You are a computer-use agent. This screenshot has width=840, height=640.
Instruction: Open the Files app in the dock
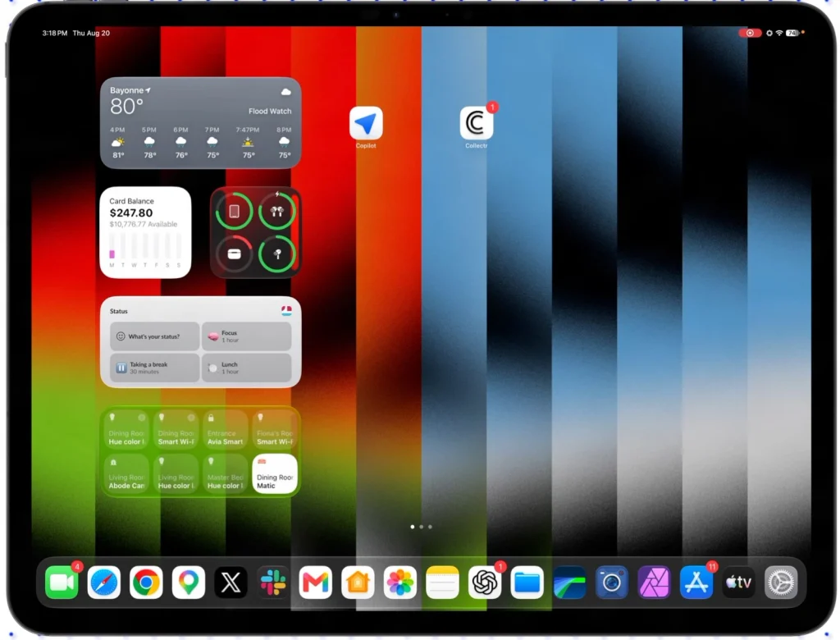527,582
